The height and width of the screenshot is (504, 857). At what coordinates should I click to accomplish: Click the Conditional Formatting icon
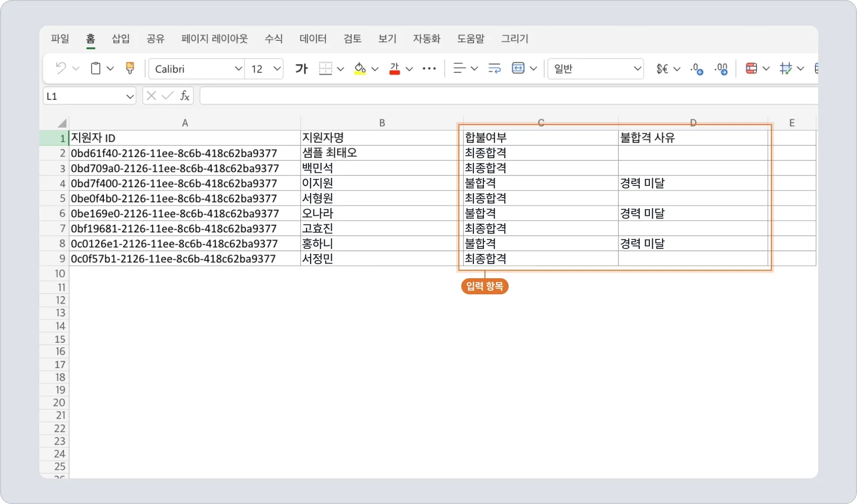tap(751, 69)
